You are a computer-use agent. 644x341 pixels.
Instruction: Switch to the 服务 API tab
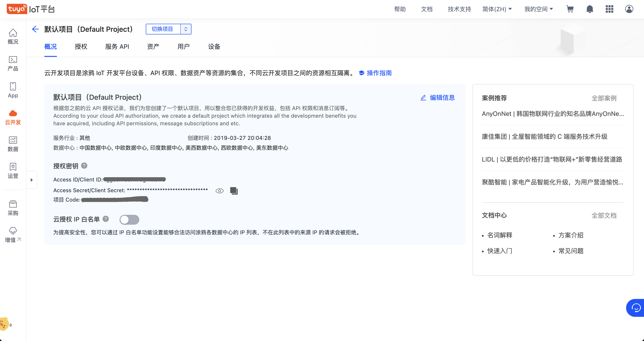117,47
